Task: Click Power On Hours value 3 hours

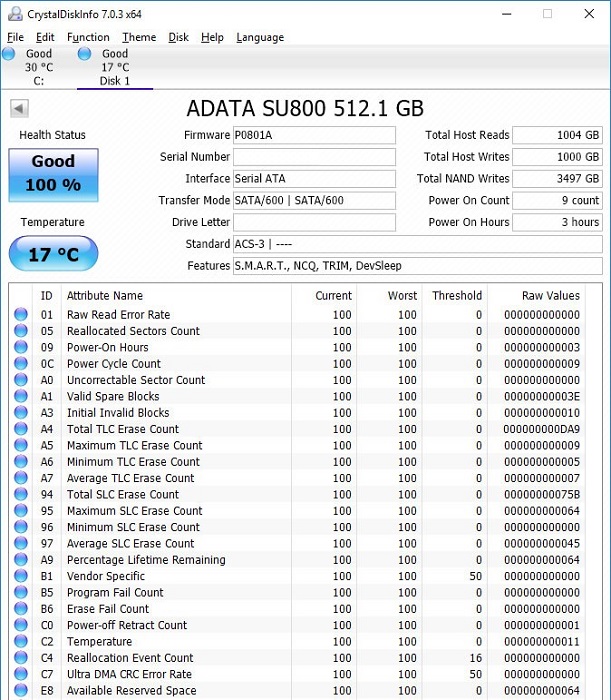Action: coord(557,222)
